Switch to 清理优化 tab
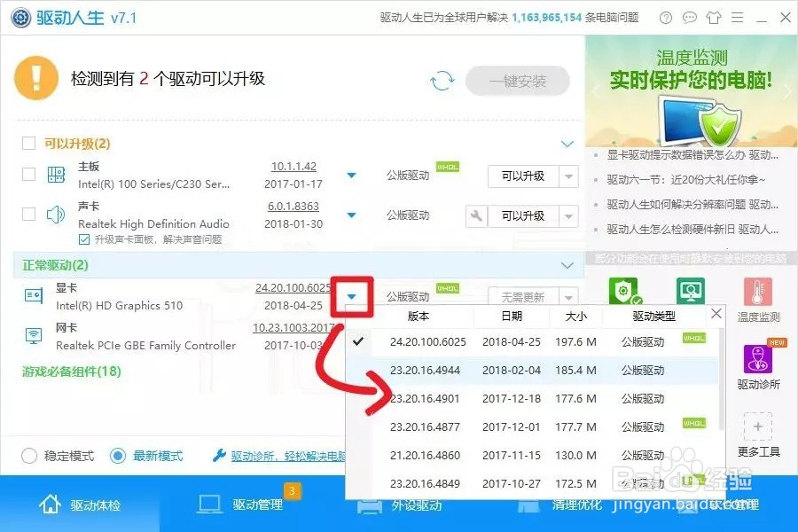 click(x=559, y=506)
